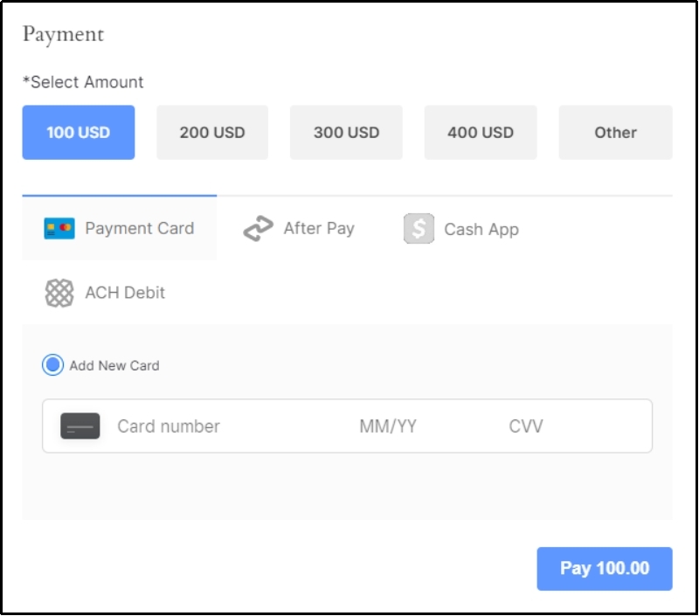Choose the 200 USD amount button
Viewport: 699px width, 616px height.
212,133
